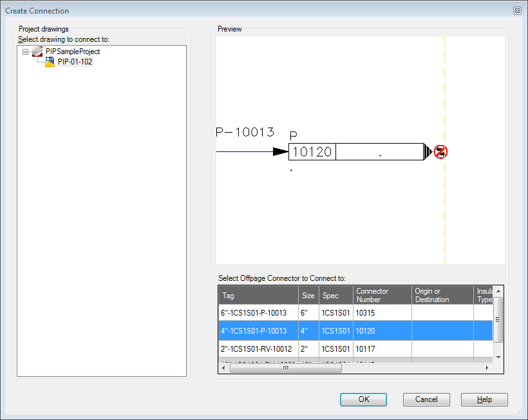The width and height of the screenshot is (528, 420).
Task: Select row 2"-1CS1S01-RV-10012
Action: [355, 349]
